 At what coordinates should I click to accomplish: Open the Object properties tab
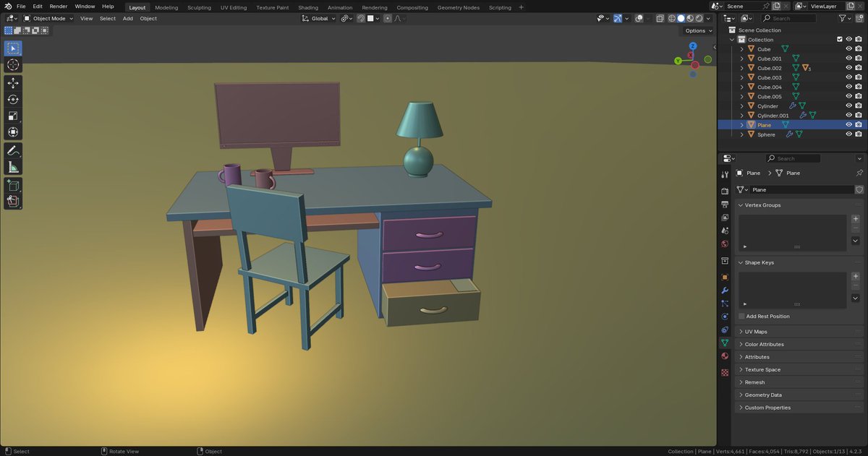(x=725, y=277)
